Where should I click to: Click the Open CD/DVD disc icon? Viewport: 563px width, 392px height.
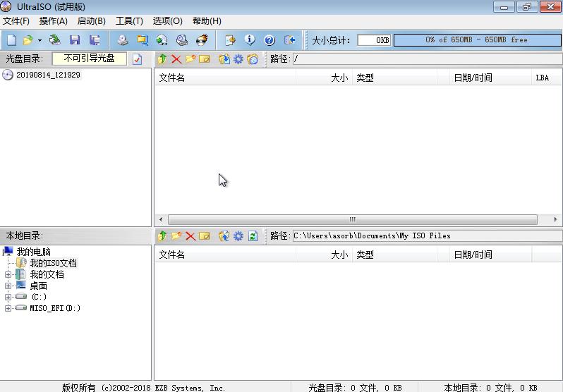(x=54, y=40)
